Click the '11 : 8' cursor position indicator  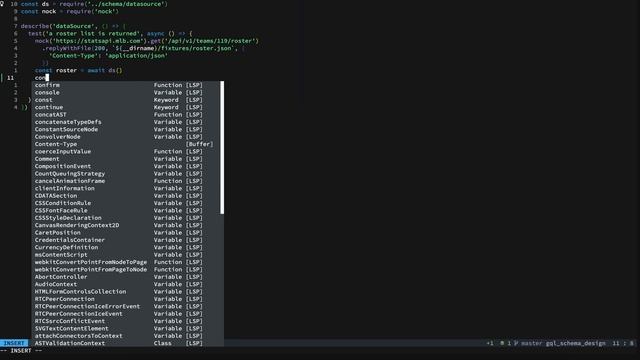pos(623,343)
